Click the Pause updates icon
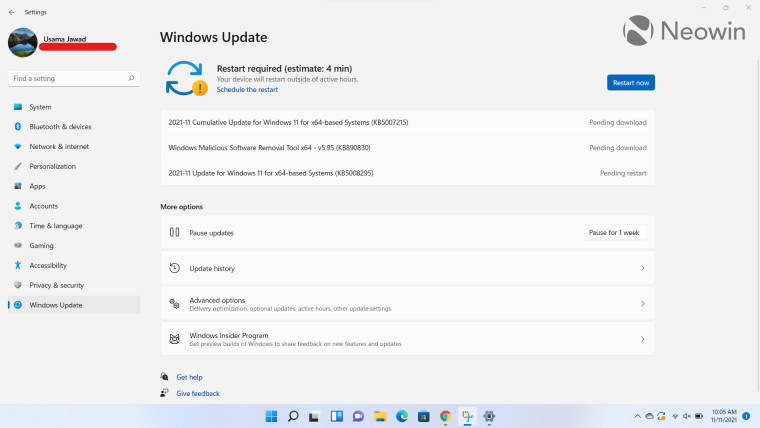 click(x=174, y=233)
